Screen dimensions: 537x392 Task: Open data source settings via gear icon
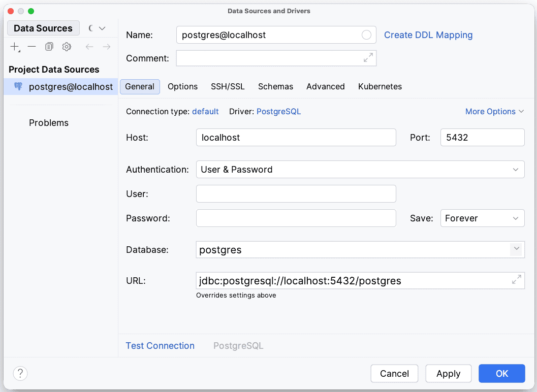(x=67, y=47)
